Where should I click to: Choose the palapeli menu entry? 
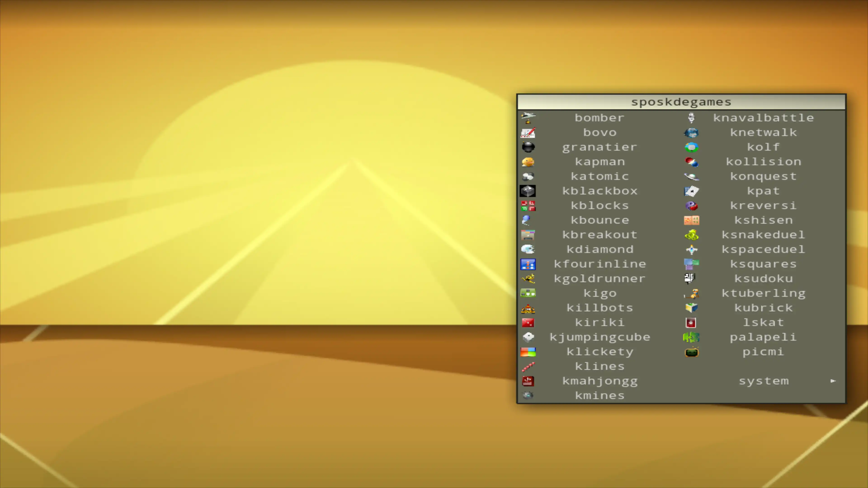click(763, 337)
